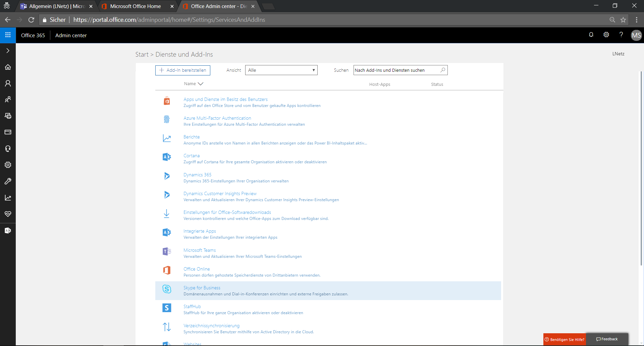Image resolution: width=644 pixels, height=346 pixels.
Task: Open the Office 365 app launcher waffle
Action: point(8,35)
